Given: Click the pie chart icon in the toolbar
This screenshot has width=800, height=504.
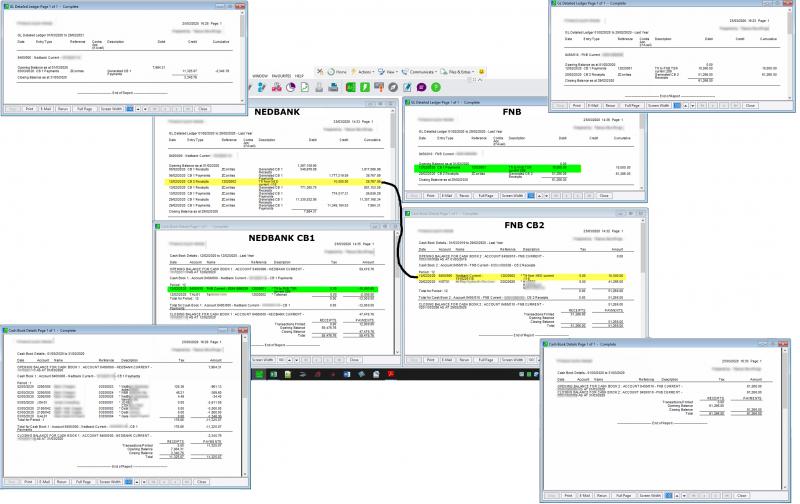Looking at the screenshot, I should click(x=290, y=87).
